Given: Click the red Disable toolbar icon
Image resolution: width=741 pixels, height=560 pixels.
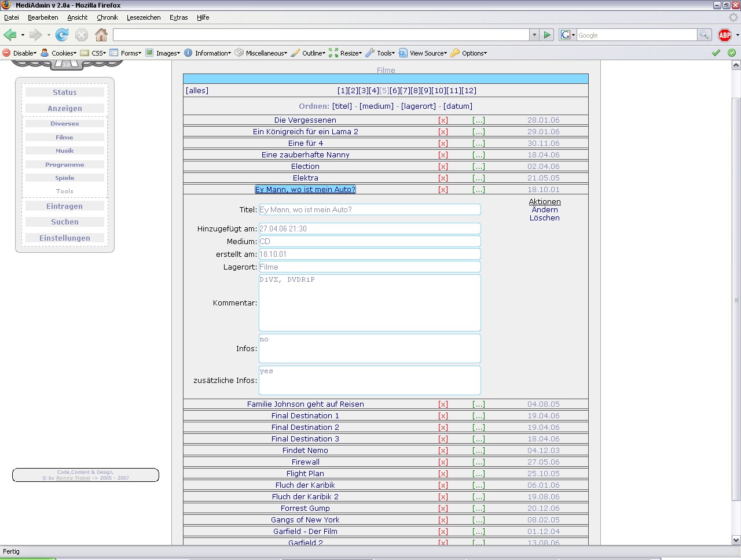Looking at the screenshot, I should point(7,53).
